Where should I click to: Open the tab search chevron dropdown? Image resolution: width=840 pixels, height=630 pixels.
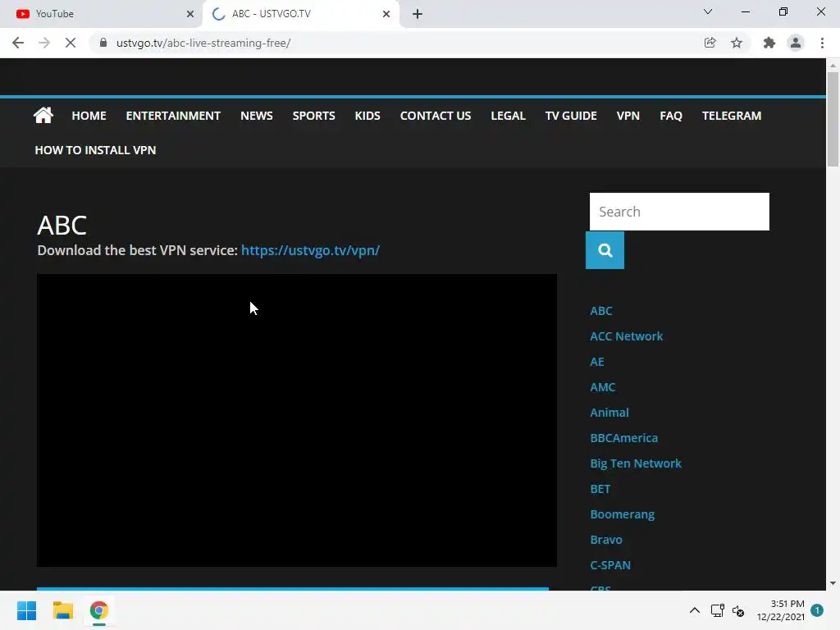click(x=708, y=11)
